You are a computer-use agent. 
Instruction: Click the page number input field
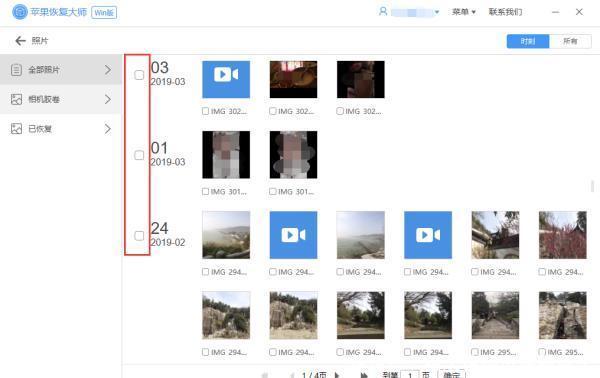point(410,375)
